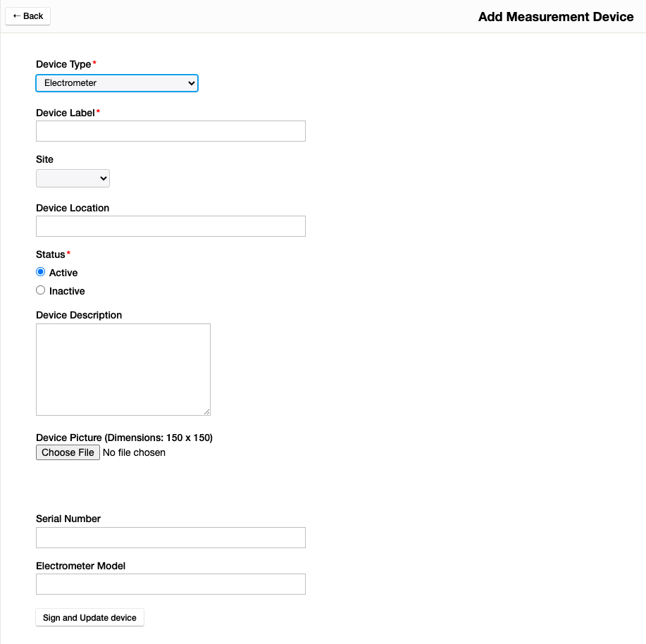The height and width of the screenshot is (644, 646).
Task: Open the Device Type dropdown
Action: [x=117, y=83]
